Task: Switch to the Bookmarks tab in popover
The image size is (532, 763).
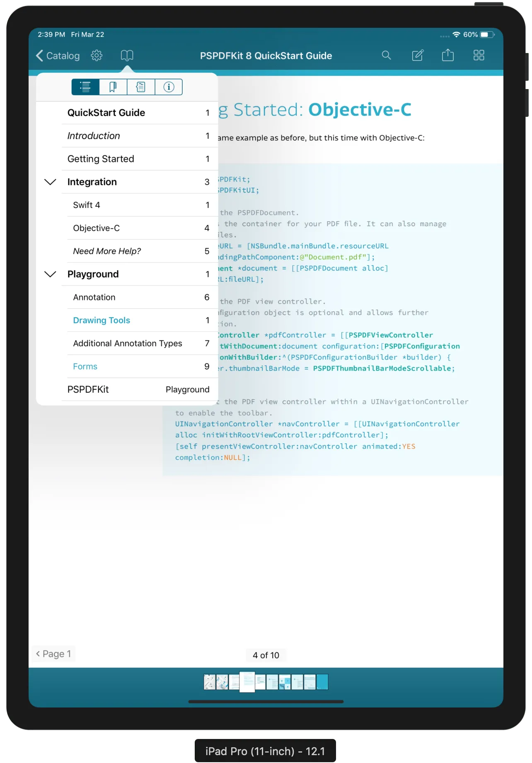Action: (113, 87)
